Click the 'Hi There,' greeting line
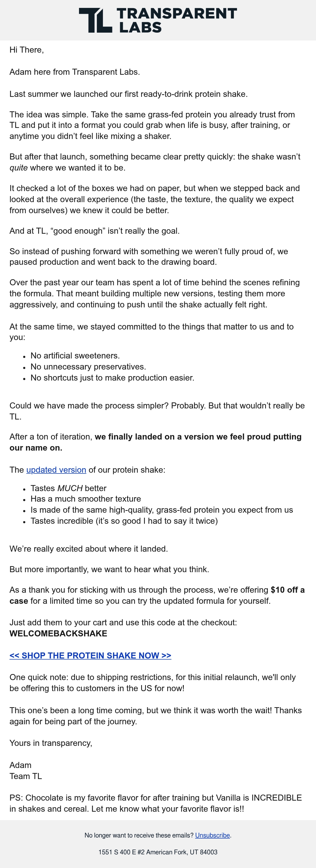Viewport: 316px width, 868px height. (27, 50)
